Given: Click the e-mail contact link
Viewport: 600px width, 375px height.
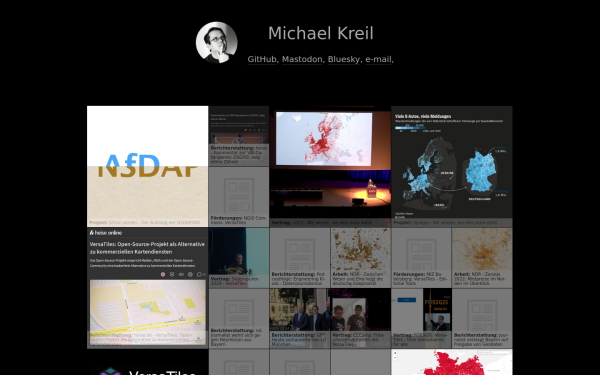Looking at the screenshot, I should tap(378, 59).
